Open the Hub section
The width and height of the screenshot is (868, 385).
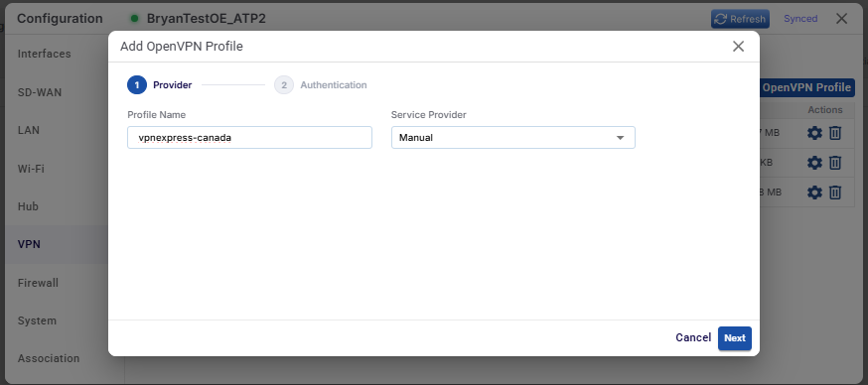coord(28,206)
